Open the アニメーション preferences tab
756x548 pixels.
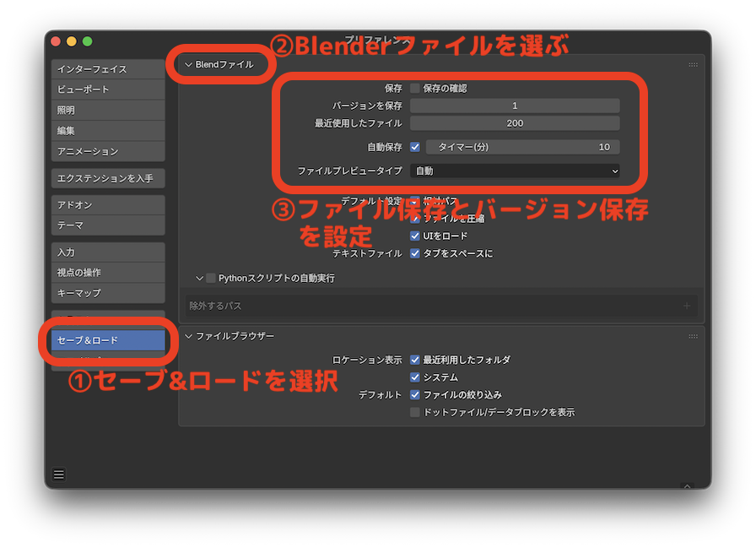tap(108, 151)
